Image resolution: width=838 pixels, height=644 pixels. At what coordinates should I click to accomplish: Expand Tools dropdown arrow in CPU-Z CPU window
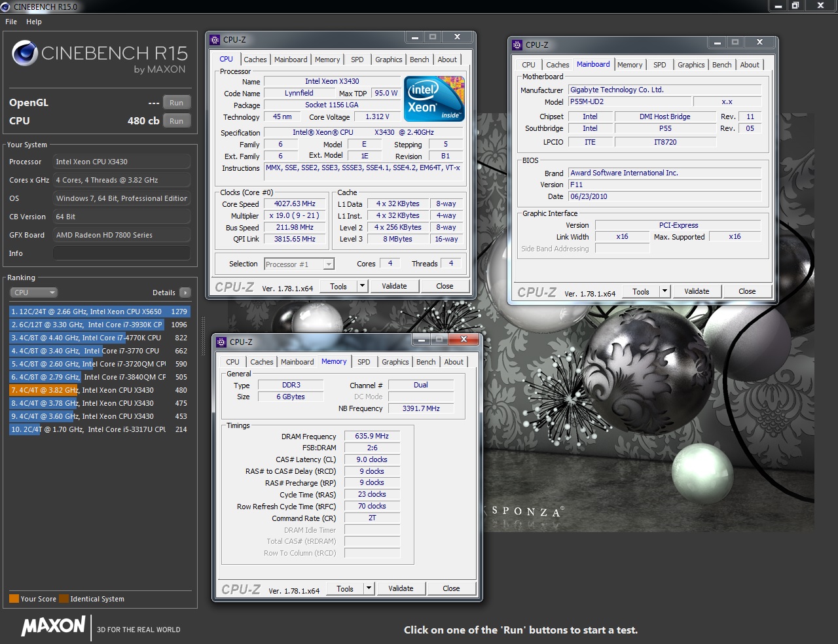[362, 286]
